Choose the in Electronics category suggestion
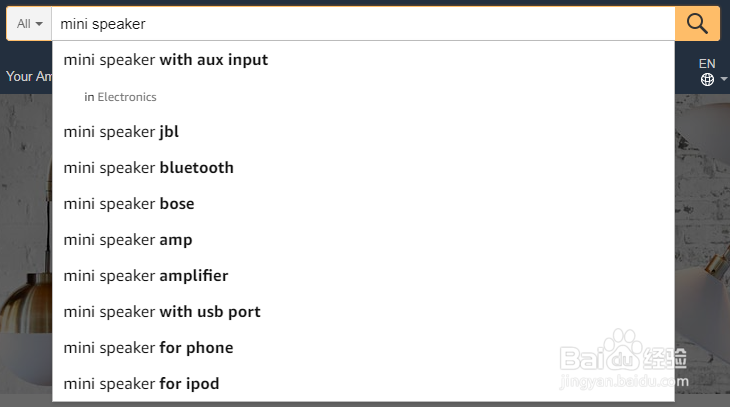 121,97
